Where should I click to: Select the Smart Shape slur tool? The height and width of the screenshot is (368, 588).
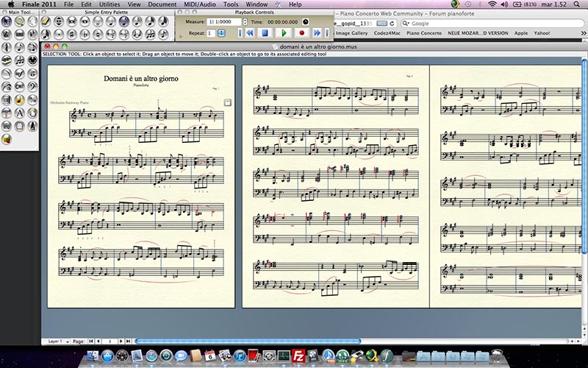[x=7, y=74]
